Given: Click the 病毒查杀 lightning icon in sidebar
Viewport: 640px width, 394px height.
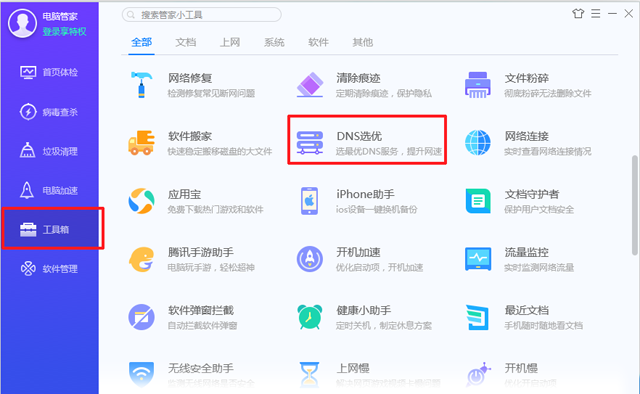Looking at the screenshot, I should coord(28,112).
